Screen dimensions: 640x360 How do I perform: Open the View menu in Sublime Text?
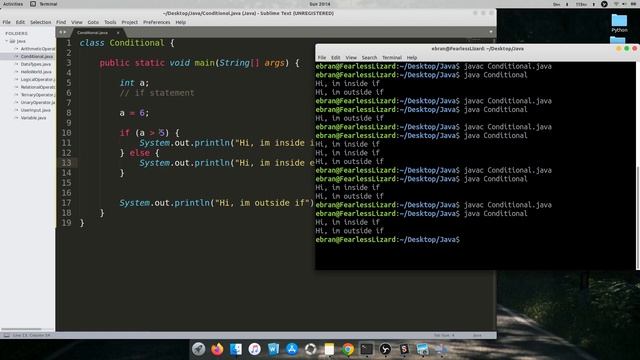click(x=77, y=22)
